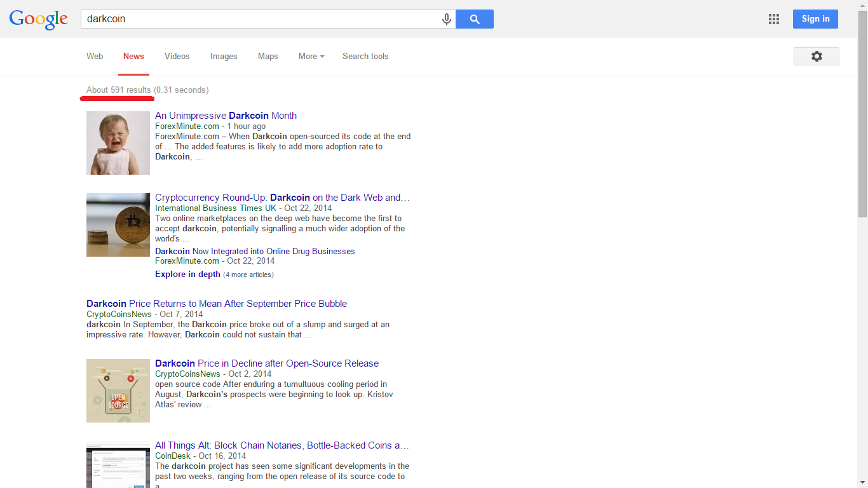868x488 pixels.
Task: Click the Sign in button
Action: pyautogui.click(x=815, y=19)
